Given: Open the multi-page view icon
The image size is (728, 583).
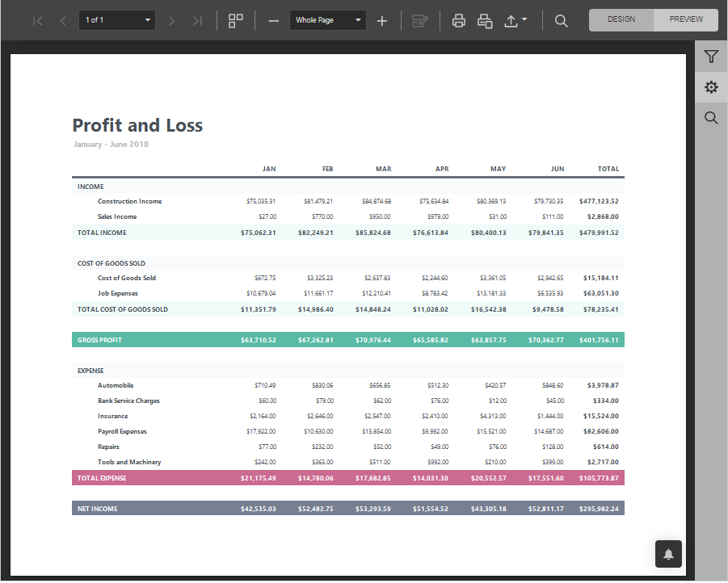Looking at the screenshot, I should click(x=236, y=20).
